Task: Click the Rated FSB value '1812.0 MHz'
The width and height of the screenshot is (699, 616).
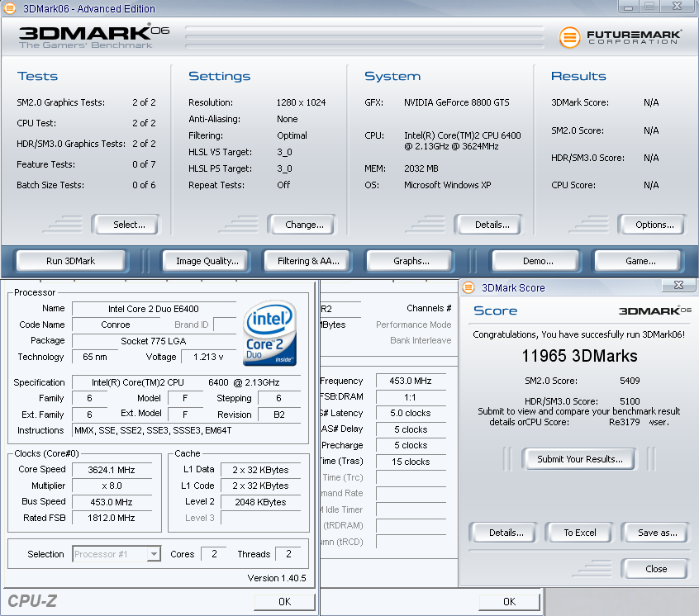Action: pos(112,518)
